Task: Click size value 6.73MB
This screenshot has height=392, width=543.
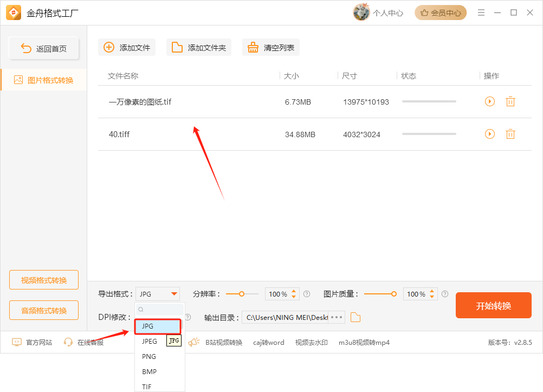Action: pos(298,102)
